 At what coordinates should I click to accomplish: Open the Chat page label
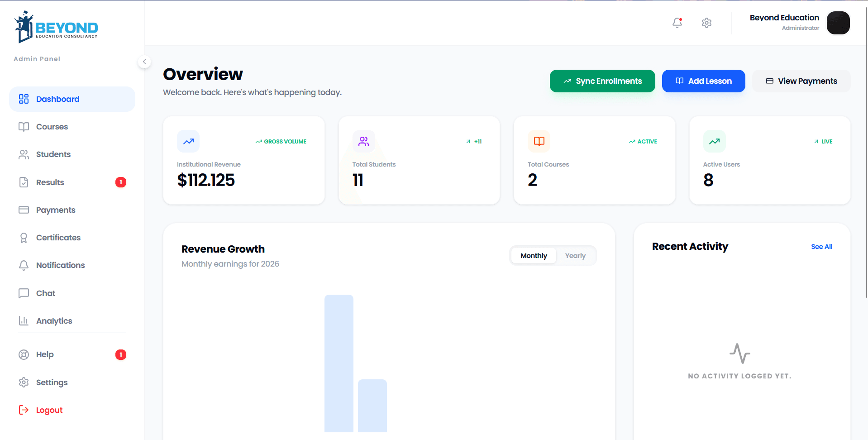pyautogui.click(x=46, y=293)
